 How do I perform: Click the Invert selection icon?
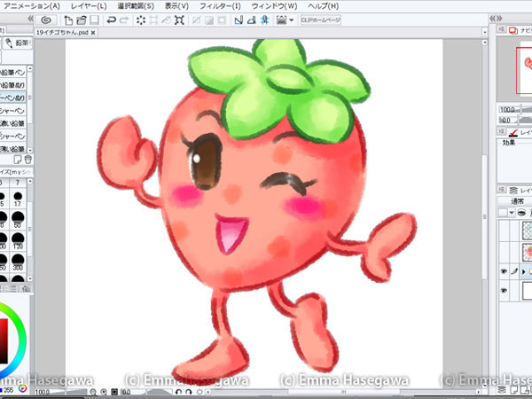point(209,20)
